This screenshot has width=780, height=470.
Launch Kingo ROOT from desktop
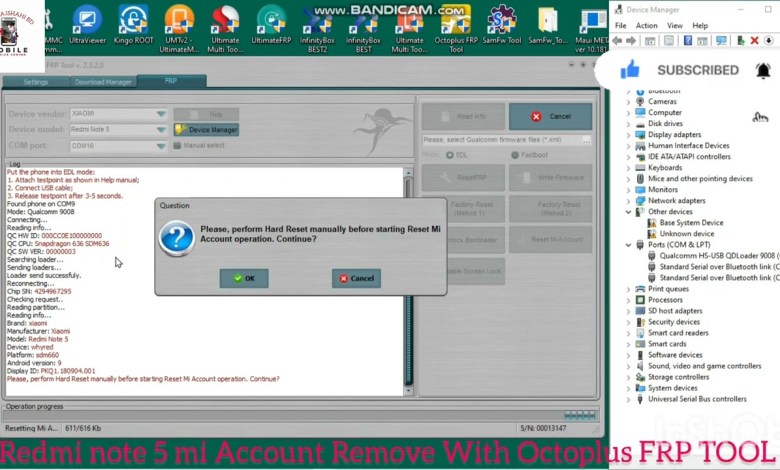click(133, 24)
